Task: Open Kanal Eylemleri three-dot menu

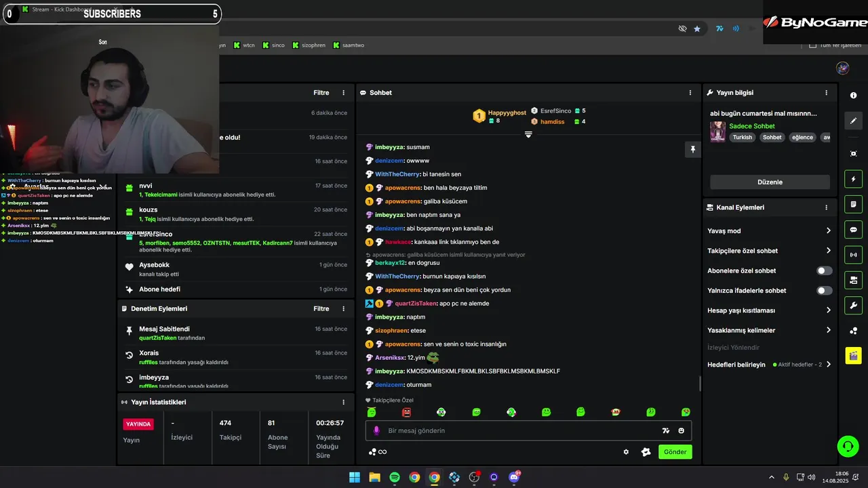Action: point(826,207)
